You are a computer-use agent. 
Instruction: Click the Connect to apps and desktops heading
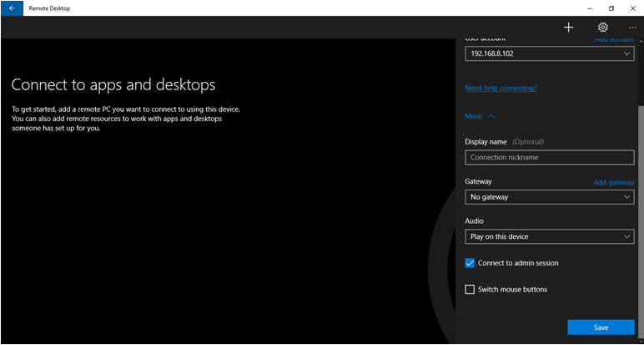(x=113, y=84)
